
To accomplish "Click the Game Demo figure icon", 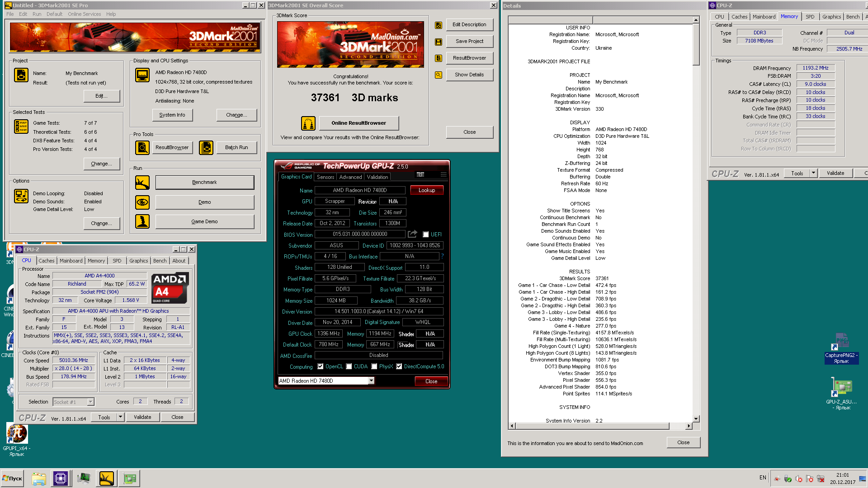I will (142, 221).
